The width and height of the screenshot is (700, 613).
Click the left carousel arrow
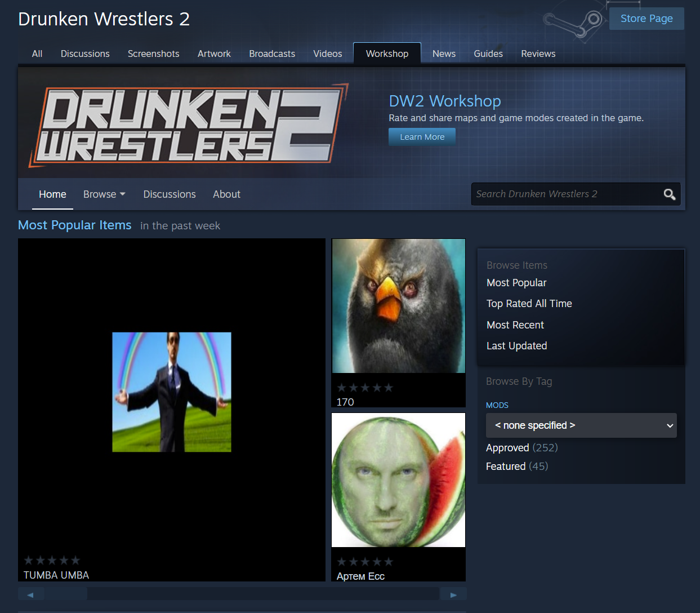click(x=31, y=594)
